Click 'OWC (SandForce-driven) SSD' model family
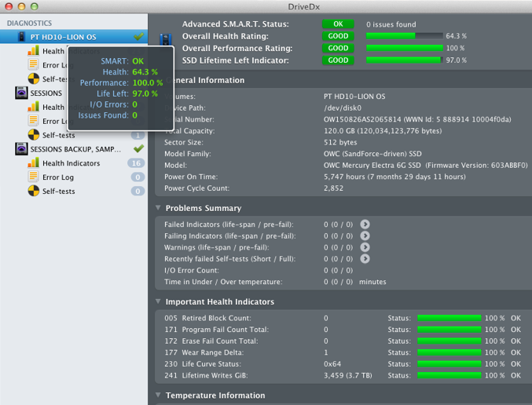 coord(372,154)
